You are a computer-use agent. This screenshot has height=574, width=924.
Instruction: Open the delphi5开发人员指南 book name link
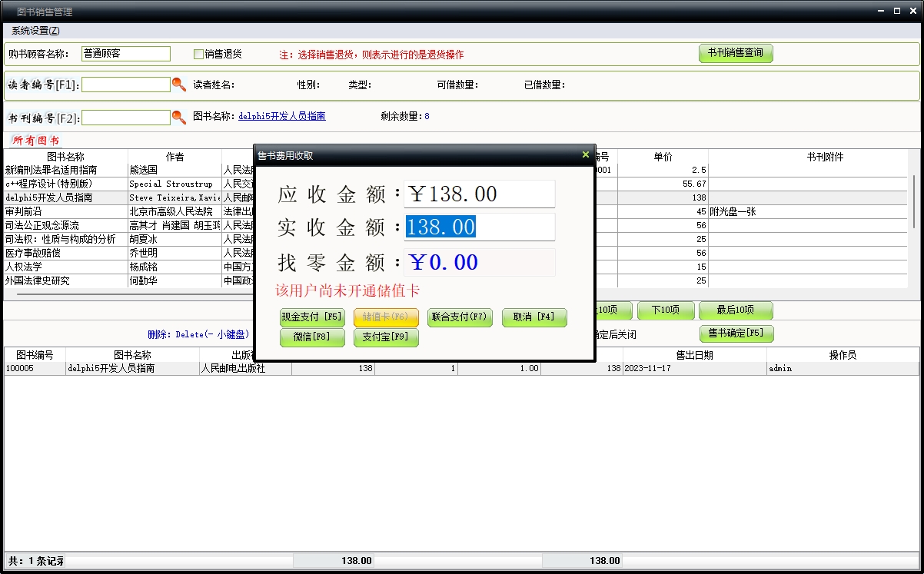tap(282, 117)
